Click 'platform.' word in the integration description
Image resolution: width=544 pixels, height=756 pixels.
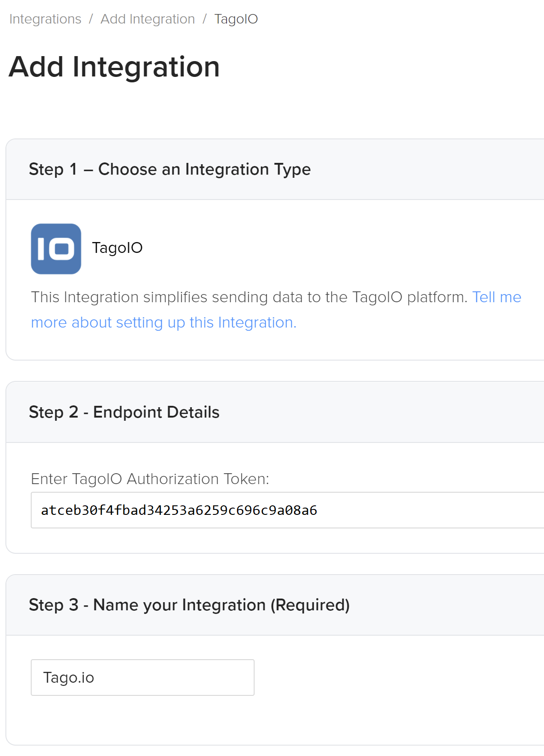437,297
